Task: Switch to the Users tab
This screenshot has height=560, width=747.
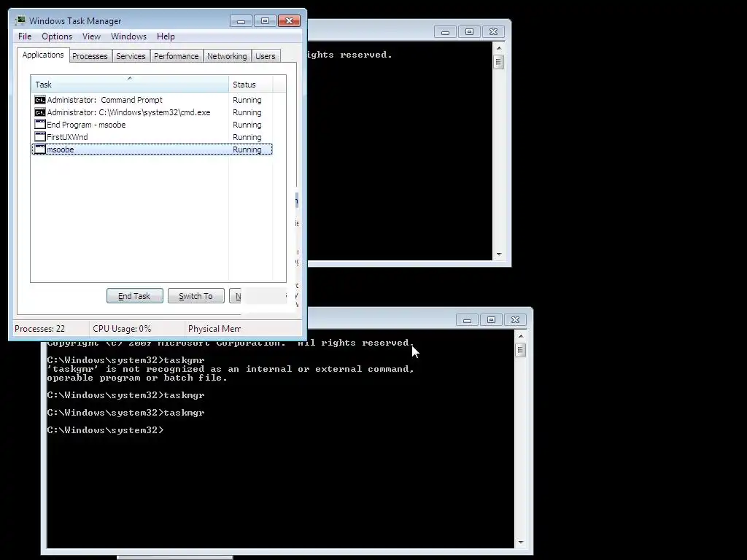Action: pos(266,56)
